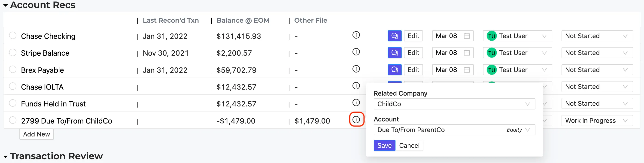Cancel the related company popup
Image resolution: width=644 pixels, height=163 pixels.
pyautogui.click(x=409, y=145)
